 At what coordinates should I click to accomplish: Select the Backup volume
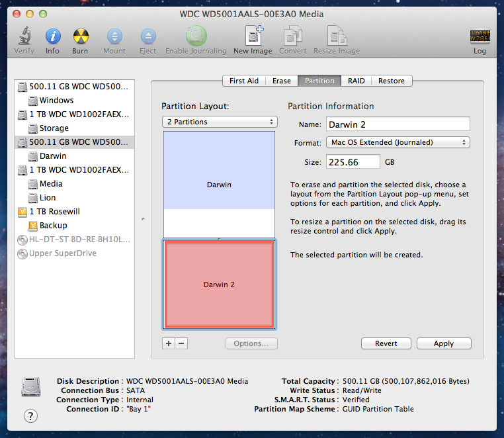(x=74, y=225)
